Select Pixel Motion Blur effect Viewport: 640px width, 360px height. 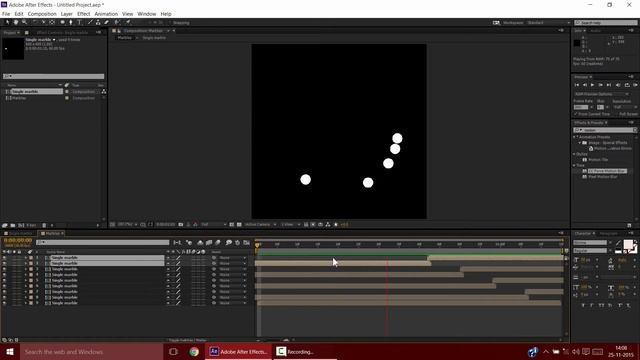[x=603, y=177]
